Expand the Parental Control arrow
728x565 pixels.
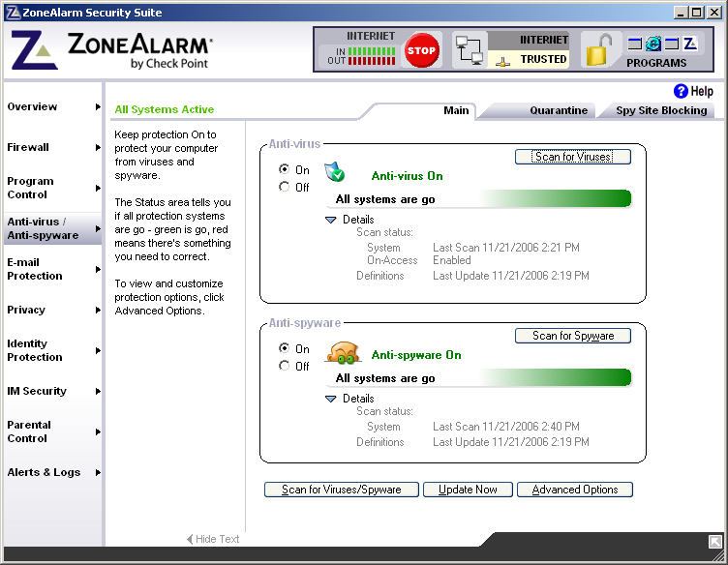coord(98,431)
